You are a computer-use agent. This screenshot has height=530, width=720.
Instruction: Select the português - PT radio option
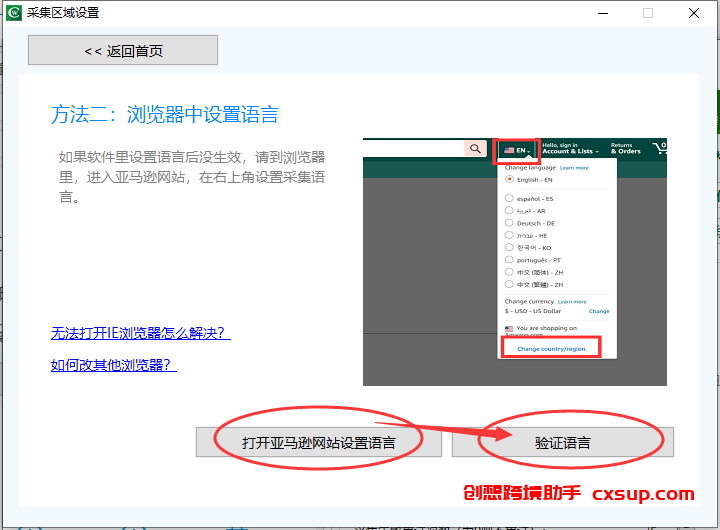tap(509, 259)
